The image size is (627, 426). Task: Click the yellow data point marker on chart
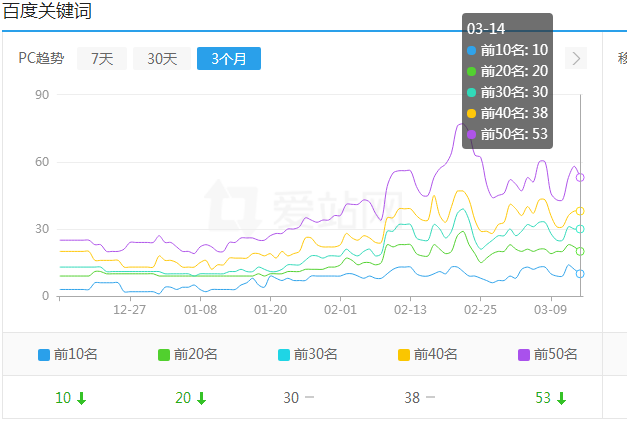coord(580,211)
